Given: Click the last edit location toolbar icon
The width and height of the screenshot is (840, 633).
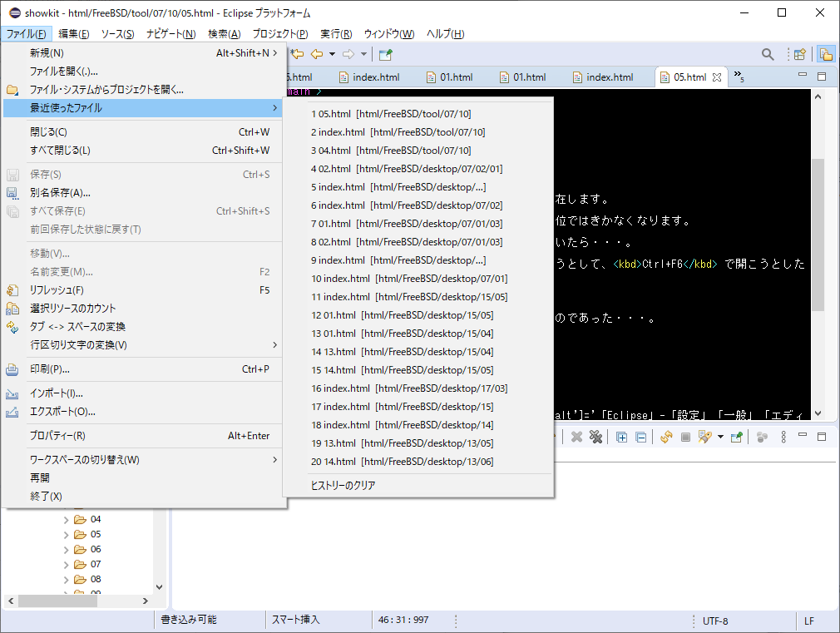Looking at the screenshot, I should pos(297,54).
